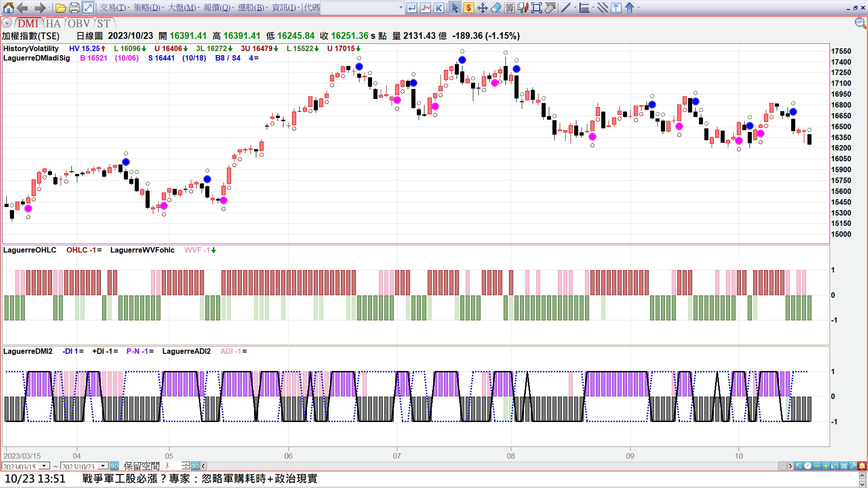Click the war defense stocks news headline
868x488 pixels.
[x=200, y=479]
